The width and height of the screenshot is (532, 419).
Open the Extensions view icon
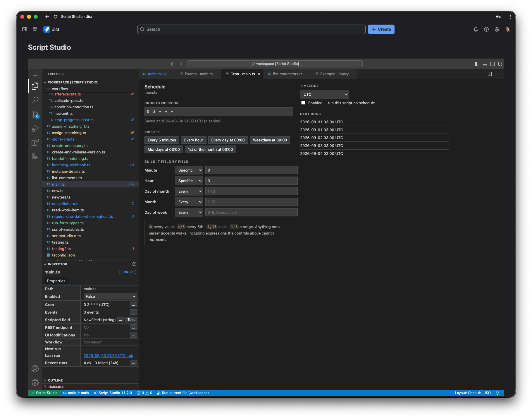click(x=35, y=142)
